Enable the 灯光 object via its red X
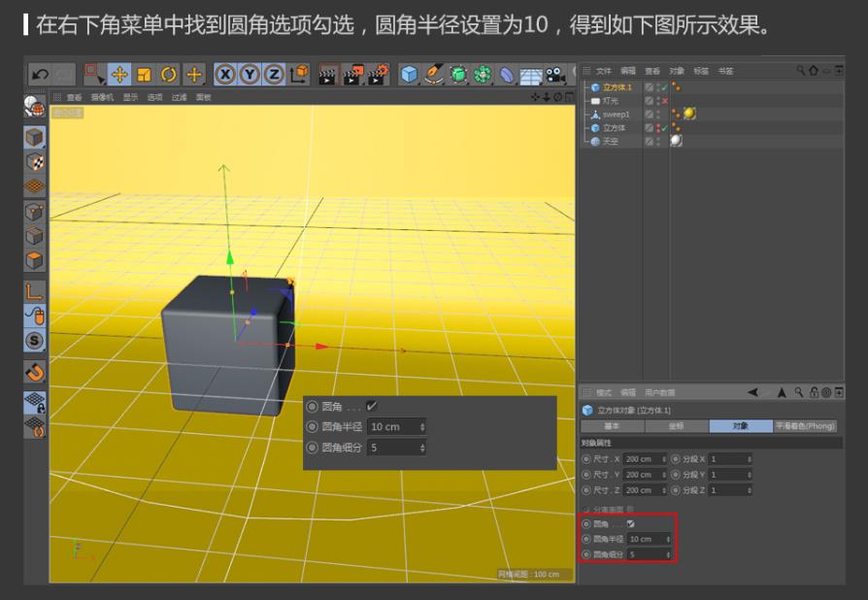The image size is (868, 600). tap(664, 101)
